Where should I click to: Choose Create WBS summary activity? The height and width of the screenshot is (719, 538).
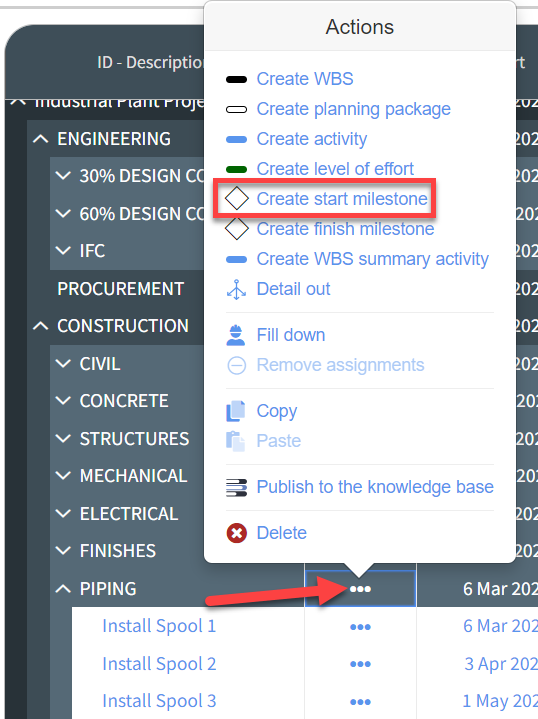[372, 259]
